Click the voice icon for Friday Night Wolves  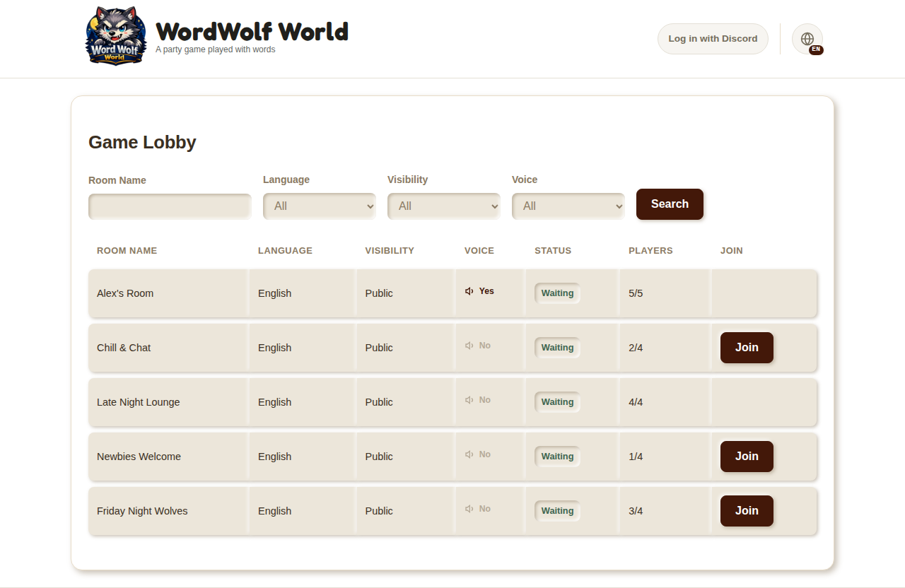(x=469, y=509)
